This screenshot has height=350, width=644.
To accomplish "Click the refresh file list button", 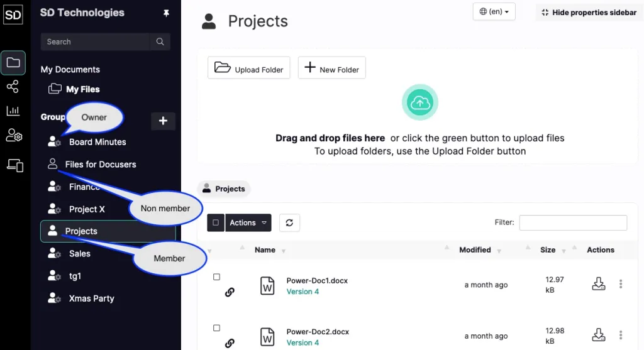I will click(x=289, y=222).
